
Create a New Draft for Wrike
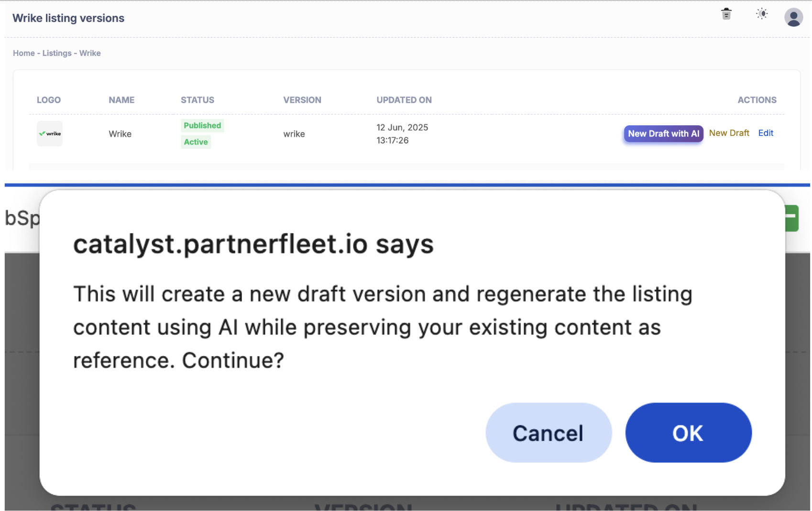coord(729,133)
